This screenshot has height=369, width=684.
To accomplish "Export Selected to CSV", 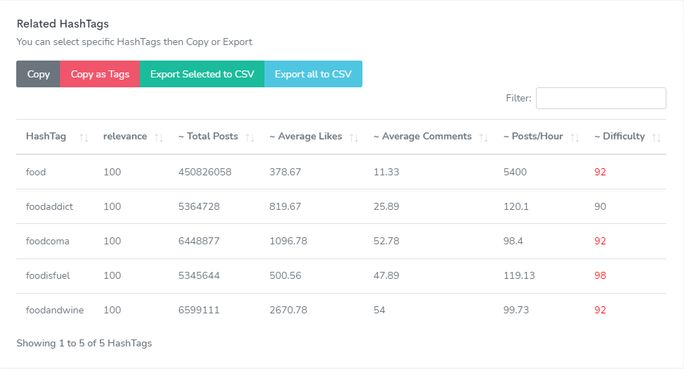I will 202,74.
